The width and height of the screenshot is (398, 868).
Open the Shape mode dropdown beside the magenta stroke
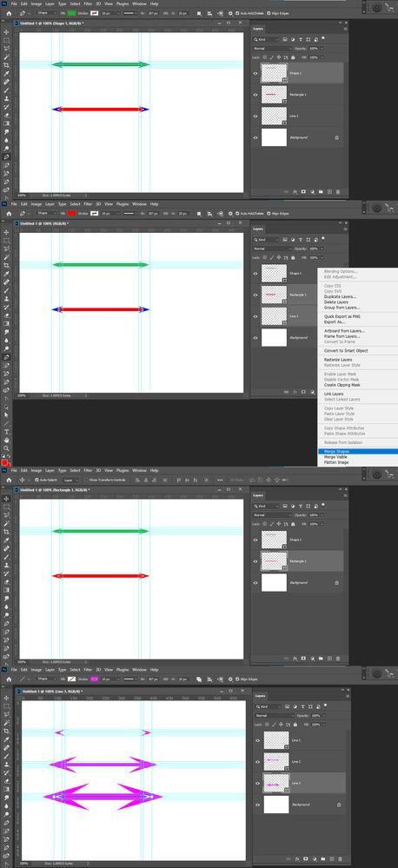(x=47, y=679)
